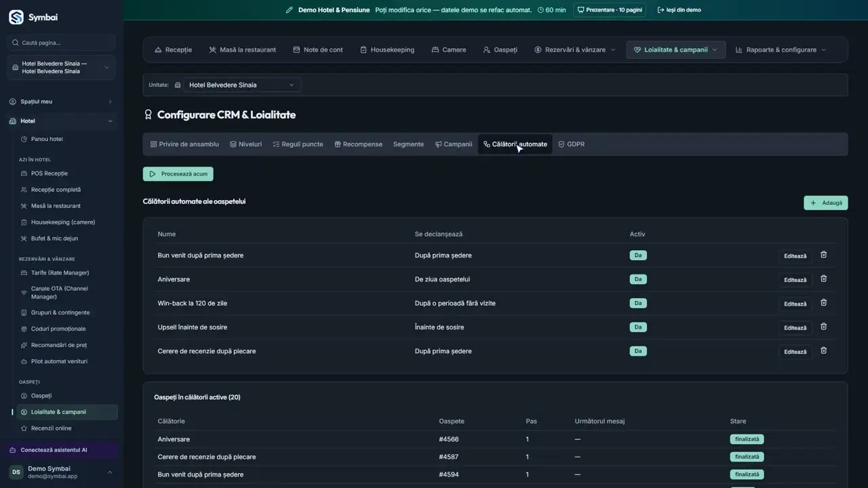The width and height of the screenshot is (868, 488).
Task: Click Ieși din demo link
Action: (679, 10)
